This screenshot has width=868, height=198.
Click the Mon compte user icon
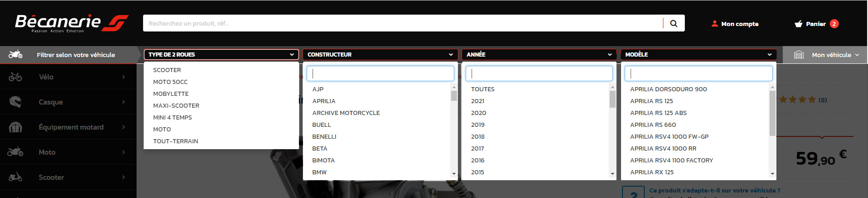[714, 24]
